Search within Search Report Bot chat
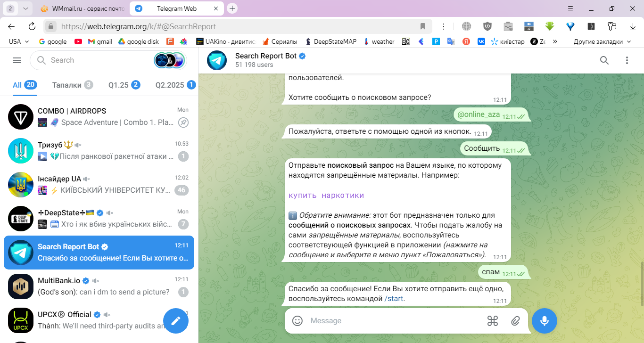This screenshot has width=644, height=343. pyautogui.click(x=604, y=60)
